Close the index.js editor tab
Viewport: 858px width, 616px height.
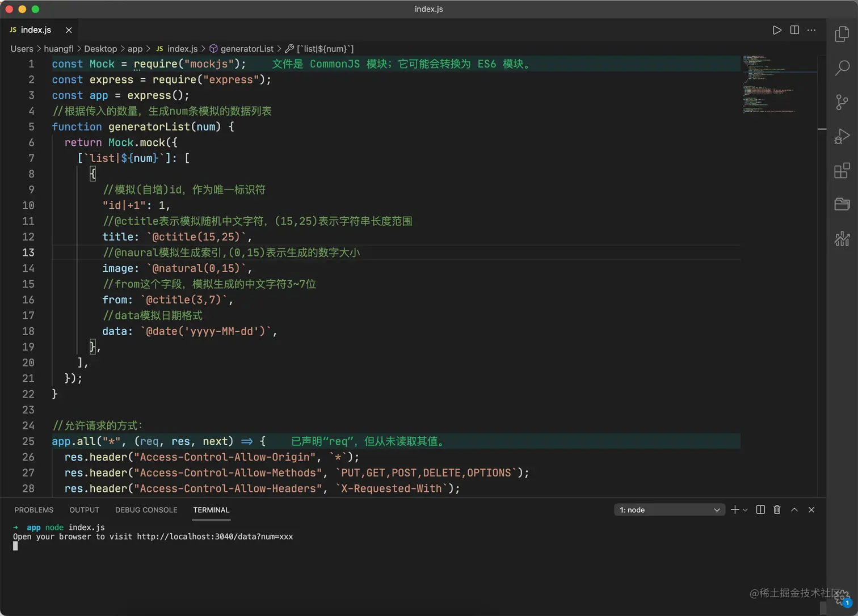tap(69, 30)
